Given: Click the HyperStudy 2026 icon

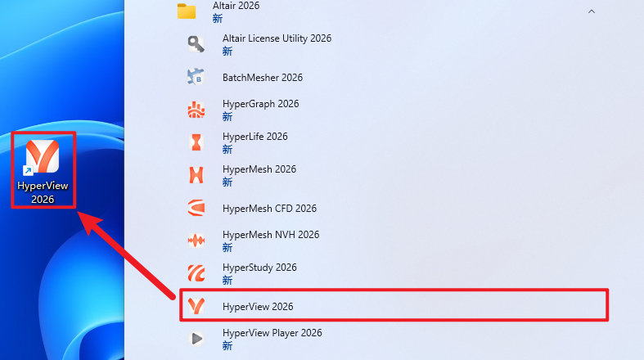Looking at the screenshot, I should (x=196, y=273).
